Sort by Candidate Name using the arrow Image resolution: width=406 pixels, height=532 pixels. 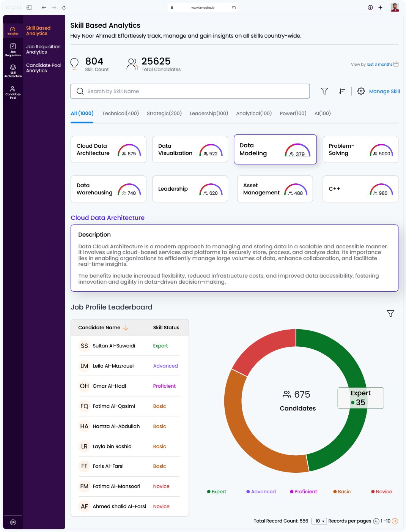(x=126, y=327)
